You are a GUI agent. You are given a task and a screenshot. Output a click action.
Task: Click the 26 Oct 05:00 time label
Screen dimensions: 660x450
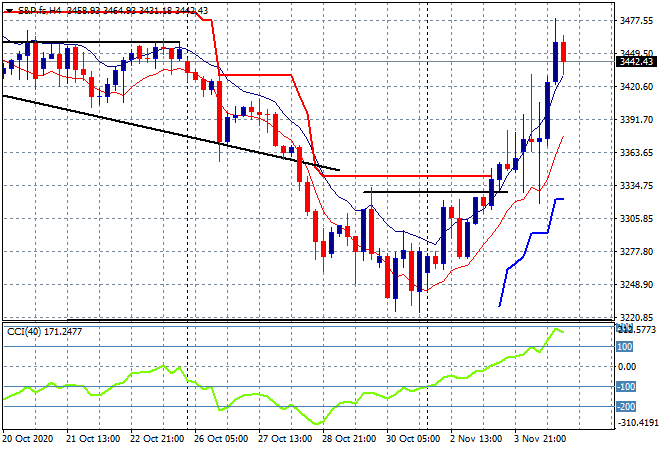[x=221, y=439]
